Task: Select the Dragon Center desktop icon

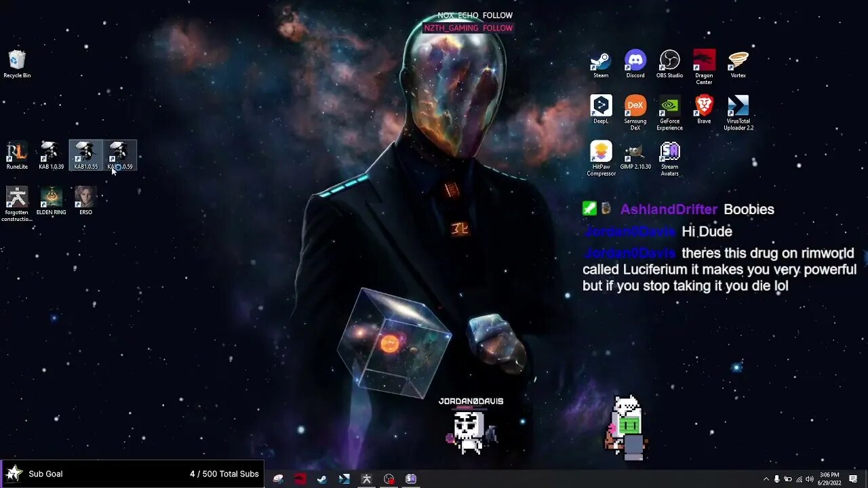Action: [704, 67]
